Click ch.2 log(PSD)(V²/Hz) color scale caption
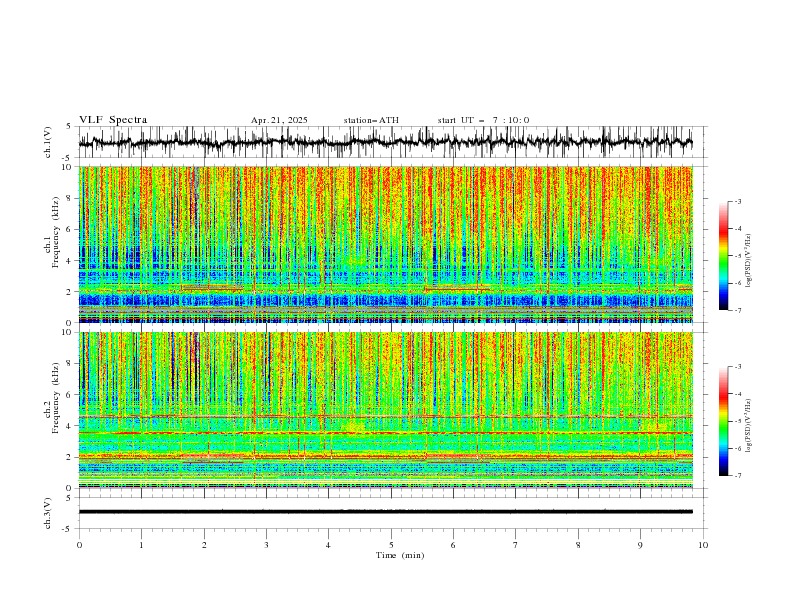 pos(749,425)
